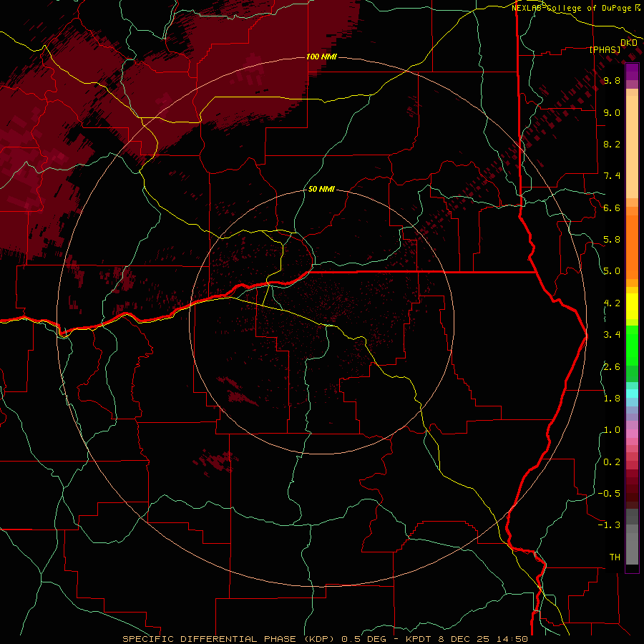Click the 6.6 value on the scale
This screenshot has height=644, width=644.
click(612, 208)
